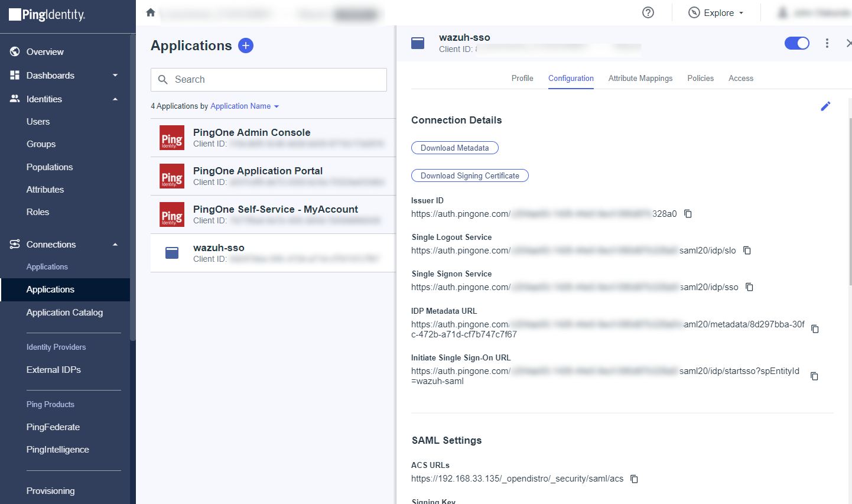Copy the Single Signon Service URL
The image size is (852, 504).
pos(749,287)
